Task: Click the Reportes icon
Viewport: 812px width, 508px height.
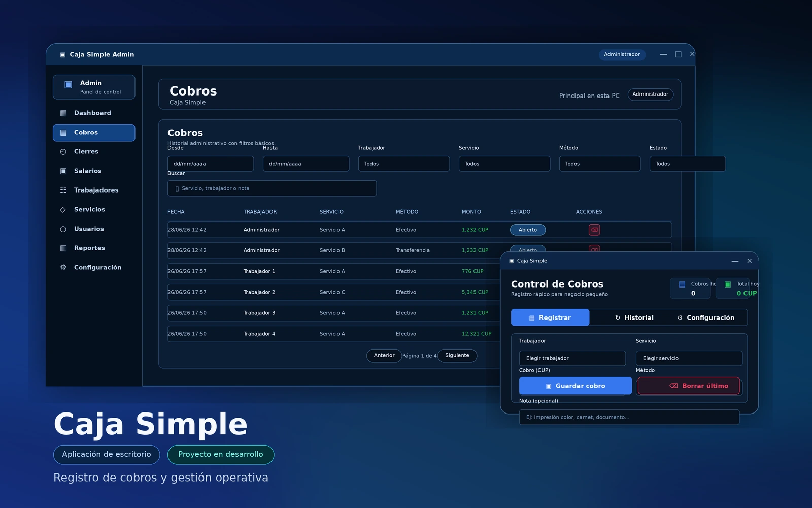Action: click(63, 248)
